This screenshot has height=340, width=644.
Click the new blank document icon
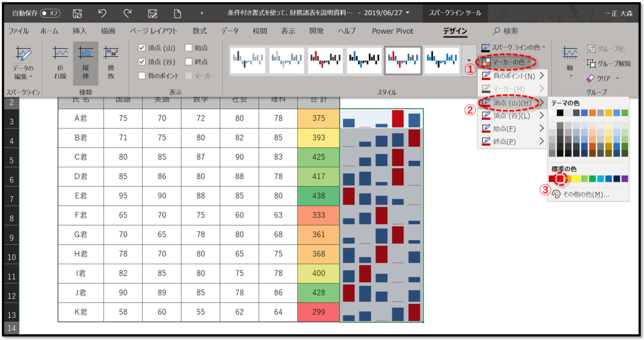[177, 12]
